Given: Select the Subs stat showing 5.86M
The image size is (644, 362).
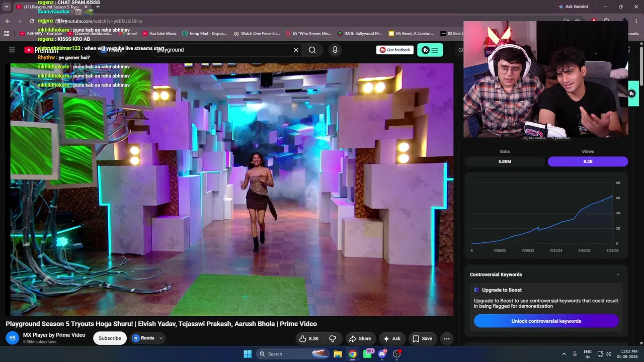Looking at the screenshot, I should coord(505,161).
